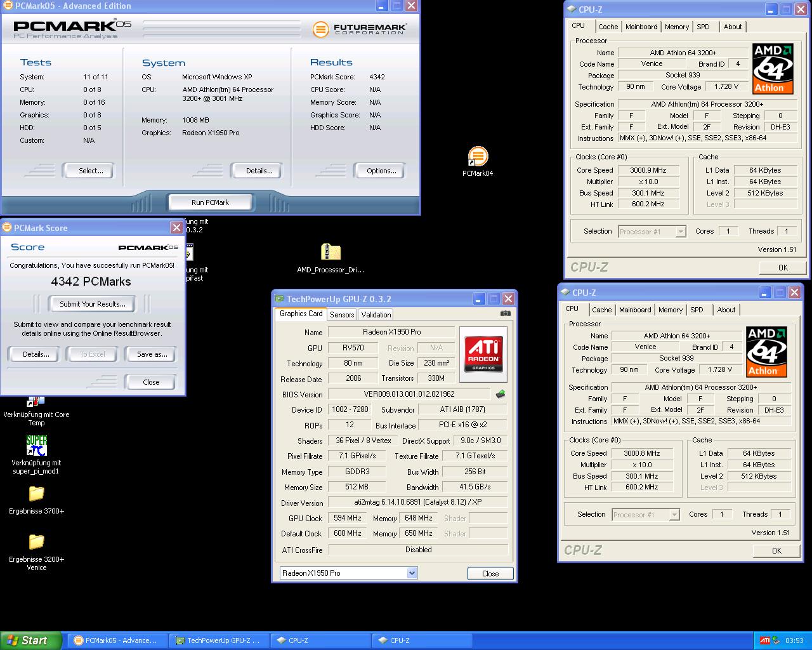Open the Memory tab in lower CPU-Z
The height and width of the screenshot is (650, 812).
(671, 310)
